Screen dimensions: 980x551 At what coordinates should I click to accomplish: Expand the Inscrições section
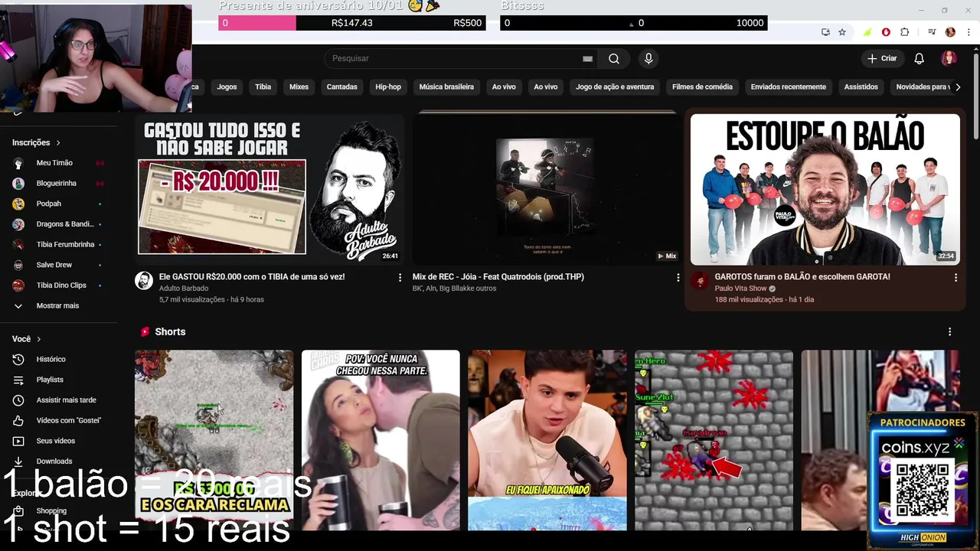click(36, 142)
